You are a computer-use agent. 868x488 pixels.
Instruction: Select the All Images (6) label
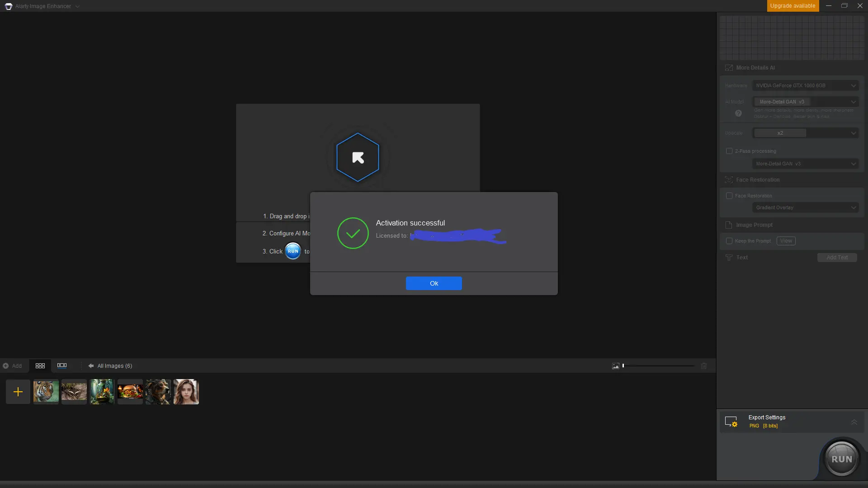tap(115, 366)
